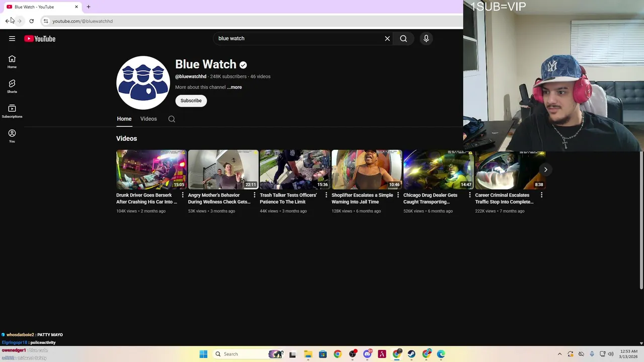Play the 22:11 wellness check thumbnail
644x362 pixels.
[x=223, y=169]
